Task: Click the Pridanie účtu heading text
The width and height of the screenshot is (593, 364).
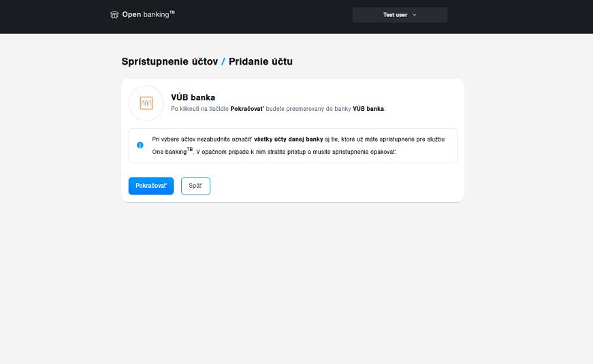Action: click(x=261, y=61)
